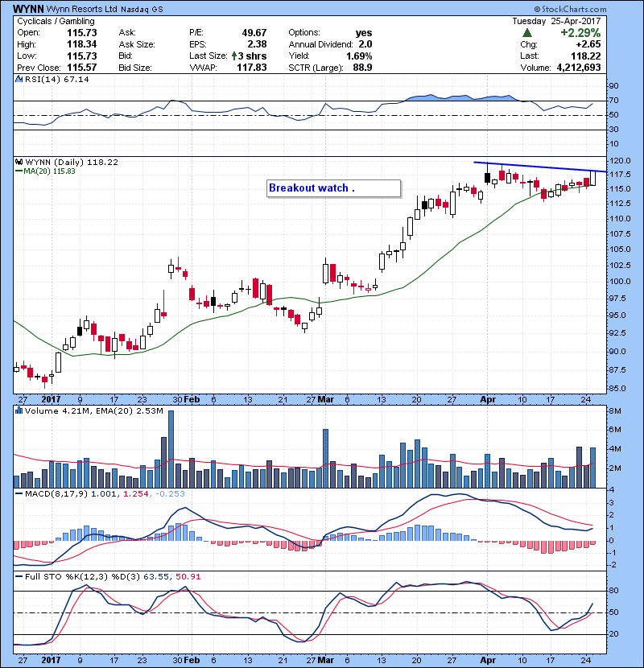This screenshot has height=668, width=644.
Task: Click the StockCharts.com watermark link
Action: 570,9
